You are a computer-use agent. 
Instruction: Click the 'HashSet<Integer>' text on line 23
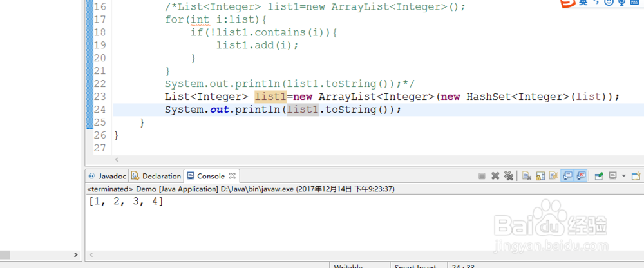pyautogui.click(x=518, y=97)
